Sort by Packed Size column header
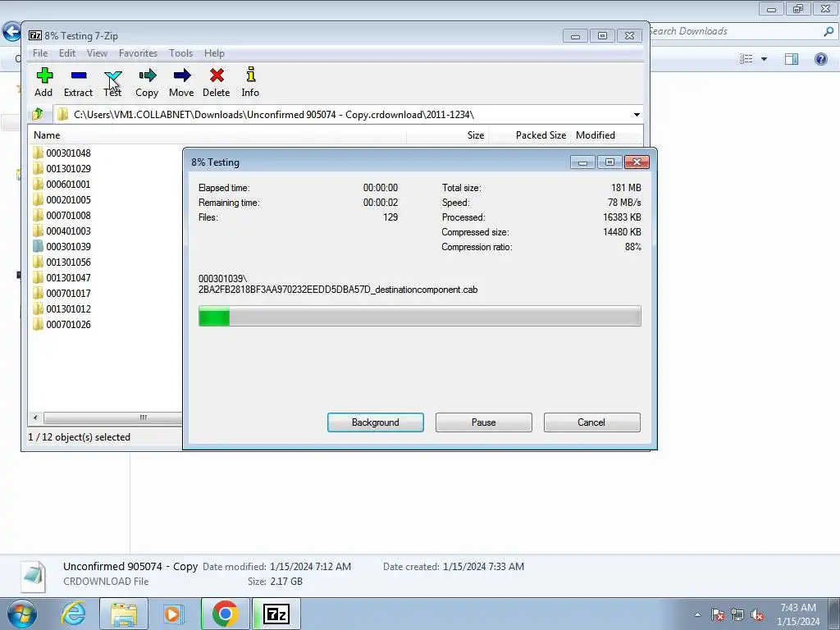840x630 pixels. pyautogui.click(x=529, y=135)
